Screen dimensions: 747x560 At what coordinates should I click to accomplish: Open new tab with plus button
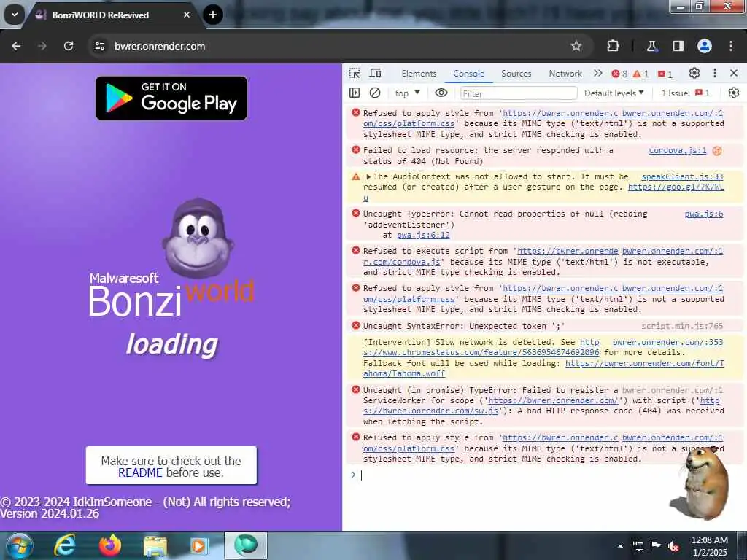click(213, 15)
